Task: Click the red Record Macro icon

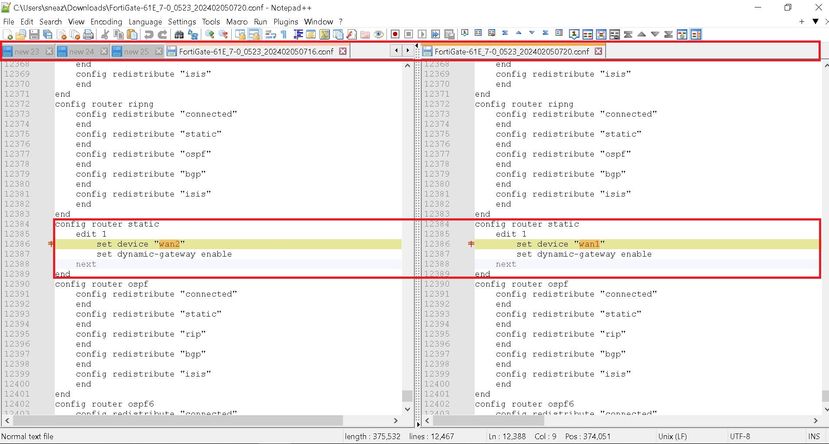Action: tap(395, 34)
